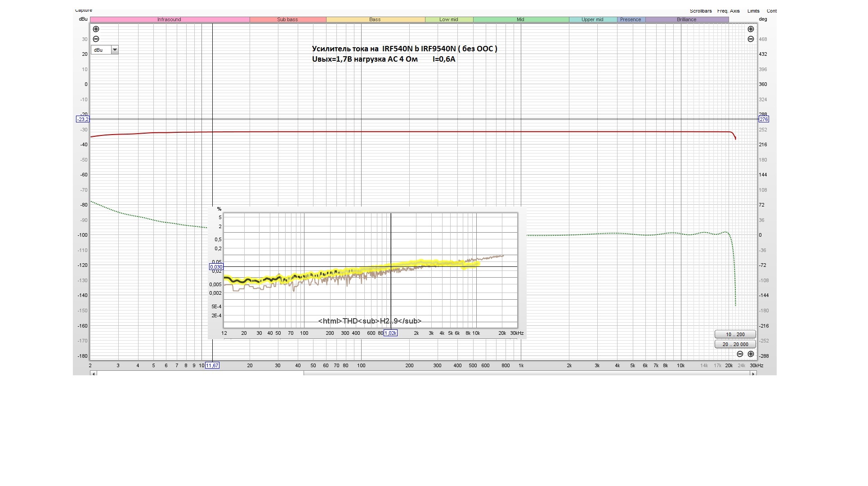Set range with 10 .. 200 button
This screenshot has height=486, width=868.
coord(735,334)
